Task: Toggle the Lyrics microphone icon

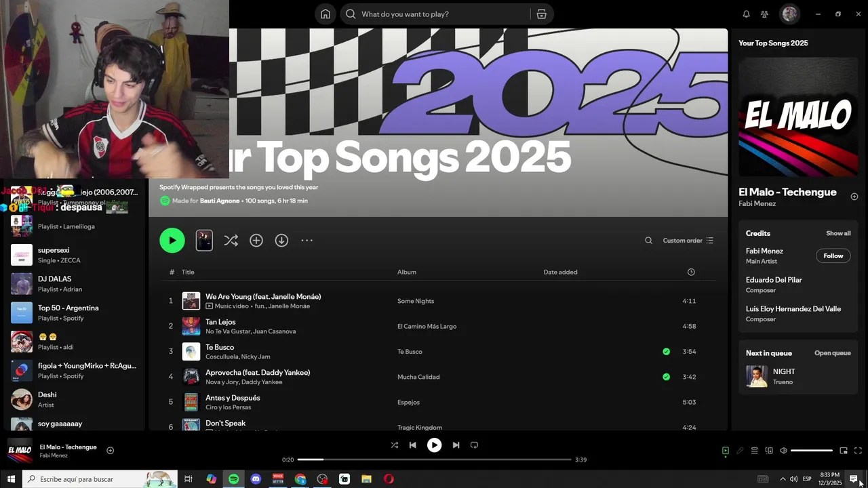Action: [x=741, y=451]
